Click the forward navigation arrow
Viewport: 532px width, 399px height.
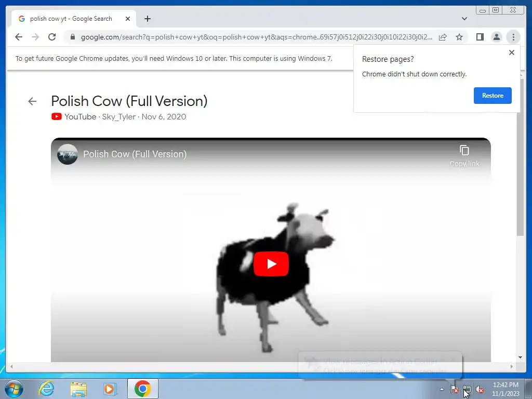tap(35, 37)
